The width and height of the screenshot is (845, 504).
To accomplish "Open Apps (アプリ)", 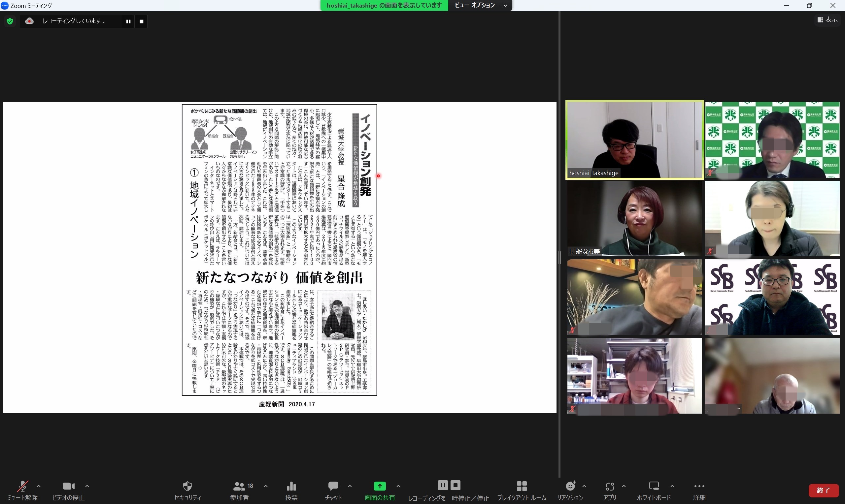I will (610, 491).
